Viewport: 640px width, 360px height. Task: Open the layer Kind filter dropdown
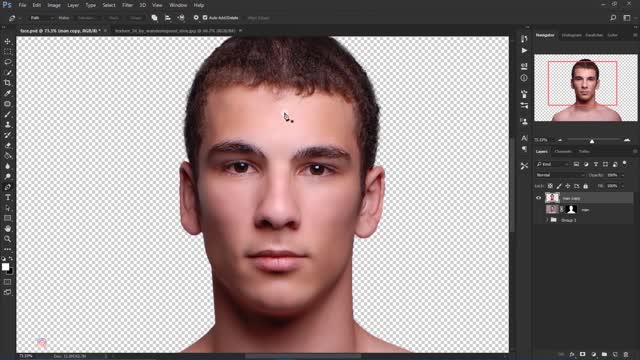click(553, 164)
